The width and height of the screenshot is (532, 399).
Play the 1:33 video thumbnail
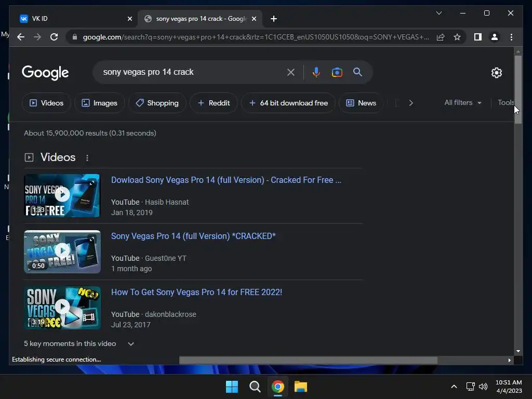[62, 195]
